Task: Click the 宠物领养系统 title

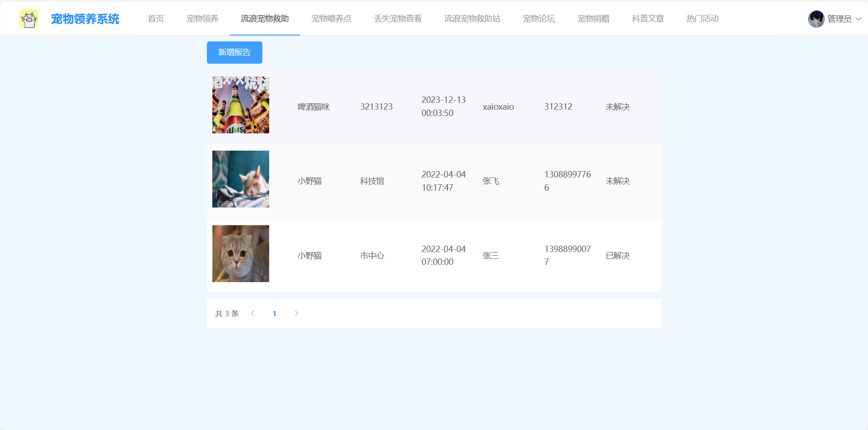Action: pyautogui.click(x=85, y=19)
